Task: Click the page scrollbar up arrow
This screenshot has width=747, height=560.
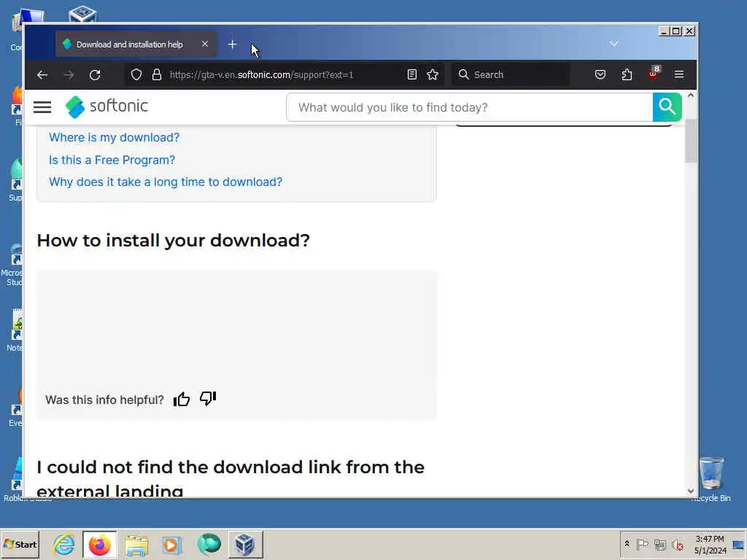Action: point(691,96)
